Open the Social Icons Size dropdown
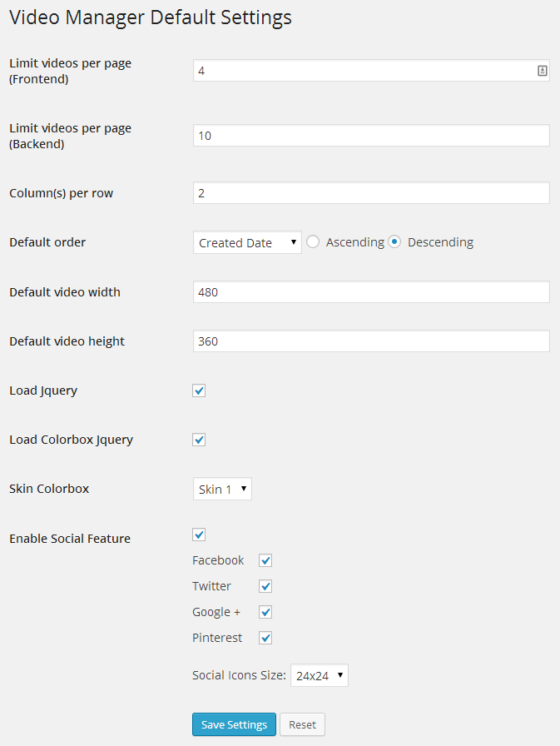The height and width of the screenshot is (746, 560). pos(320,675)
